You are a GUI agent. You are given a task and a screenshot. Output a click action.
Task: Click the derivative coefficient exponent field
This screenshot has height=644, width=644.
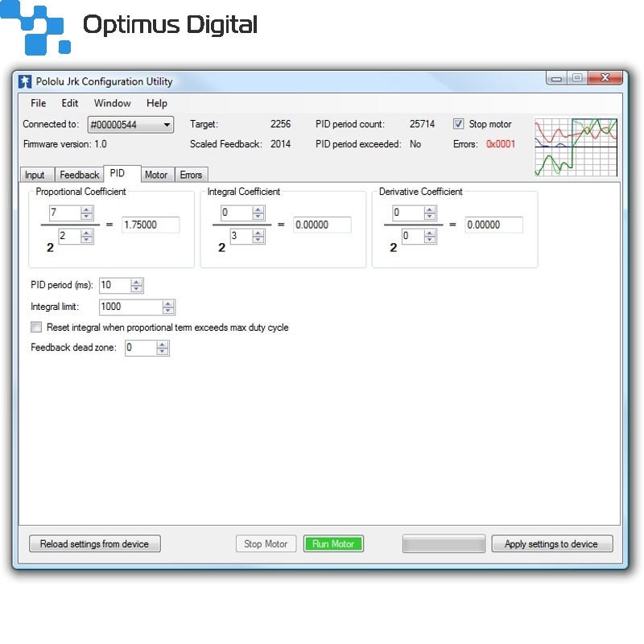(x=412, y=236)
